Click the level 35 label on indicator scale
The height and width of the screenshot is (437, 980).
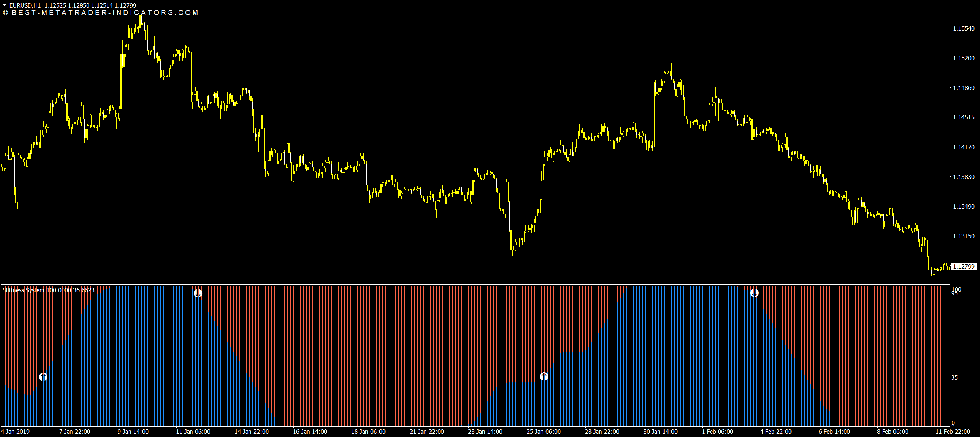pos(954,377)
